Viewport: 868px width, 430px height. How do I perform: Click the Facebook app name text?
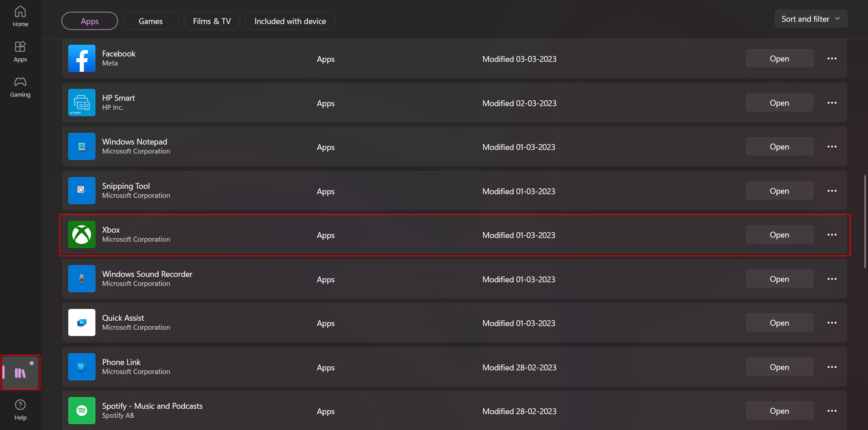pos(119,54)
